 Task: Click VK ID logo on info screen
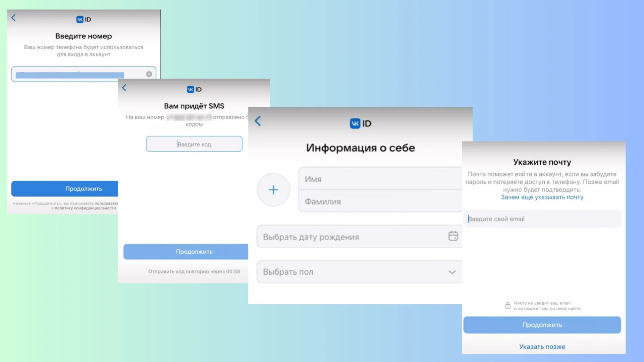tap(360, 123)
